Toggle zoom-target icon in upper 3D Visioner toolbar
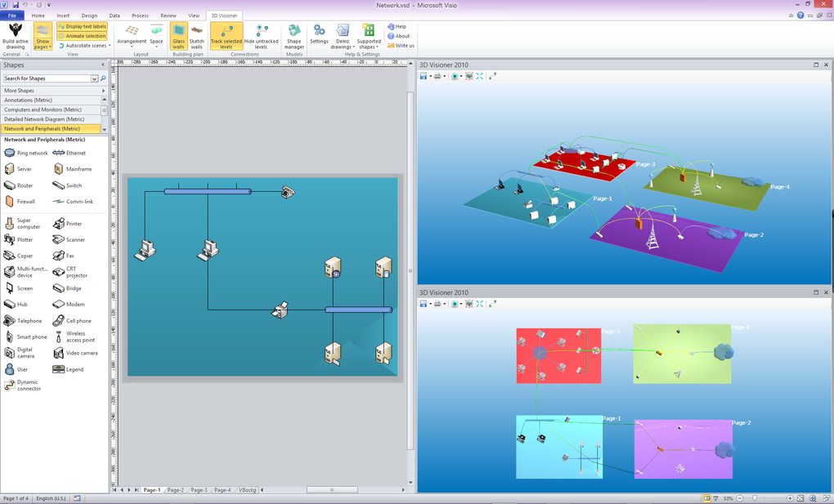 469,76
